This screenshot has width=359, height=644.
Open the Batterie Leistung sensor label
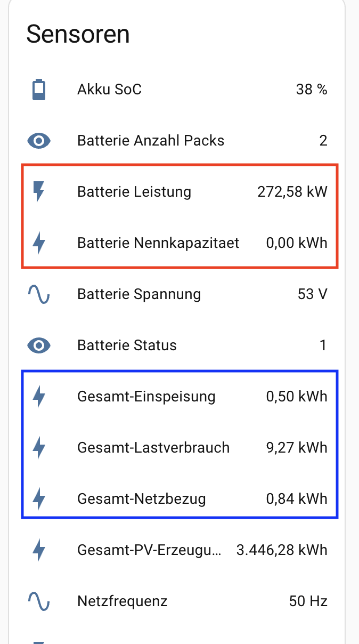[x=134, y=192]
